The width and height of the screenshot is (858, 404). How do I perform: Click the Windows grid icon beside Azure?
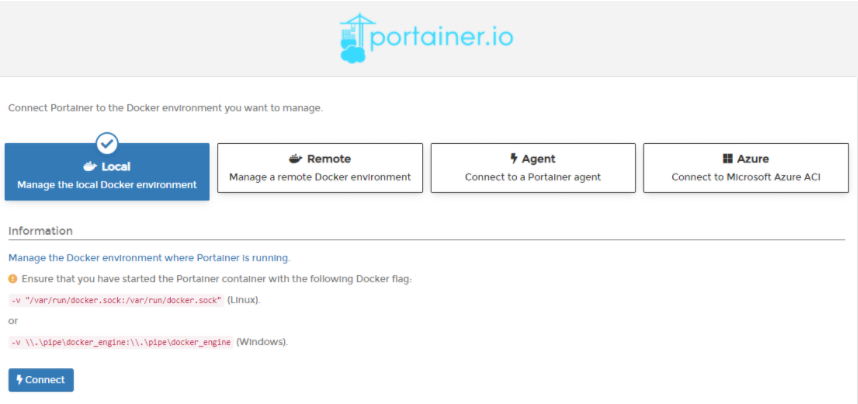[728, 159]
